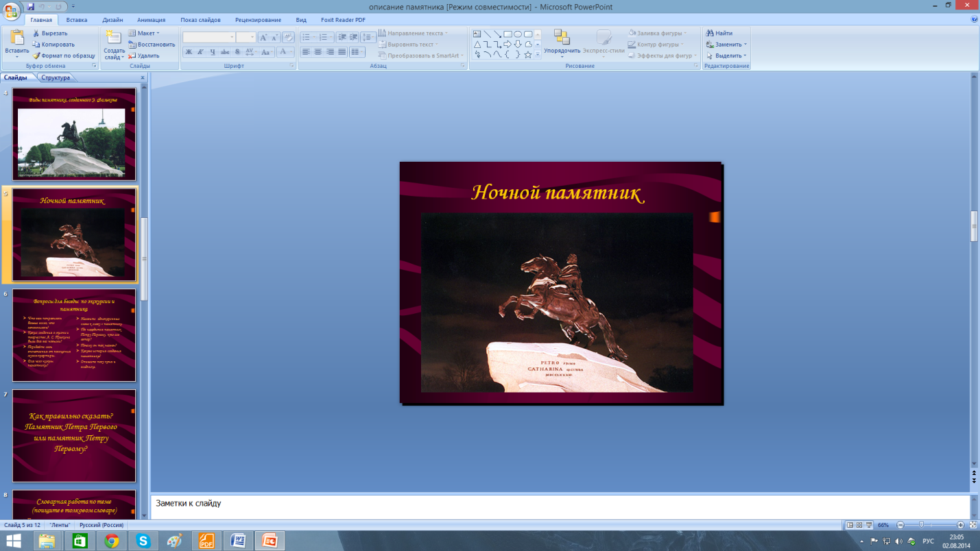Viewport: 980px width, 551px height.
Task: Open the Рецензирование ribbon tab
Action: click(258, 20)
